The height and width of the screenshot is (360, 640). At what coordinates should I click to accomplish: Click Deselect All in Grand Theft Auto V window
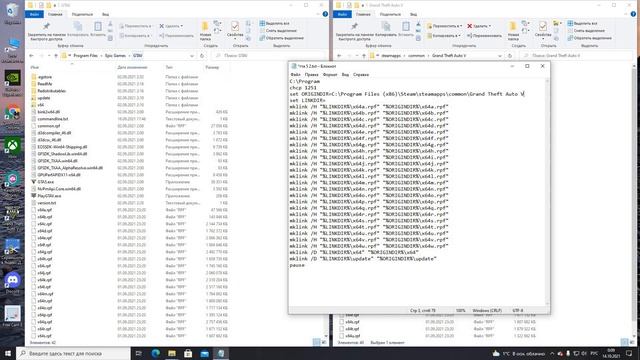(x=586, y=31)
